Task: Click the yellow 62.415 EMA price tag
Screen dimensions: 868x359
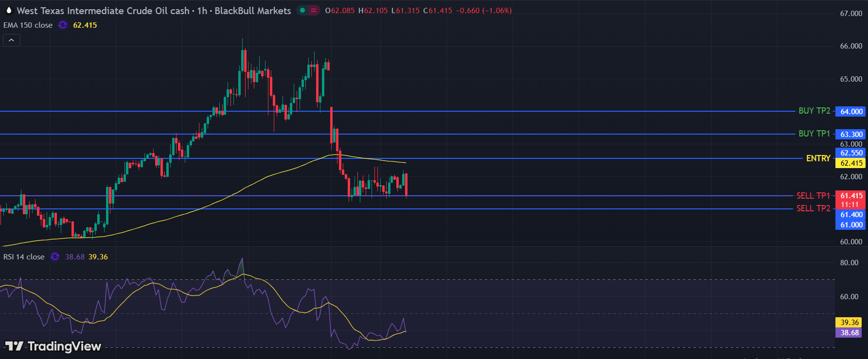Action: point(851,163)
